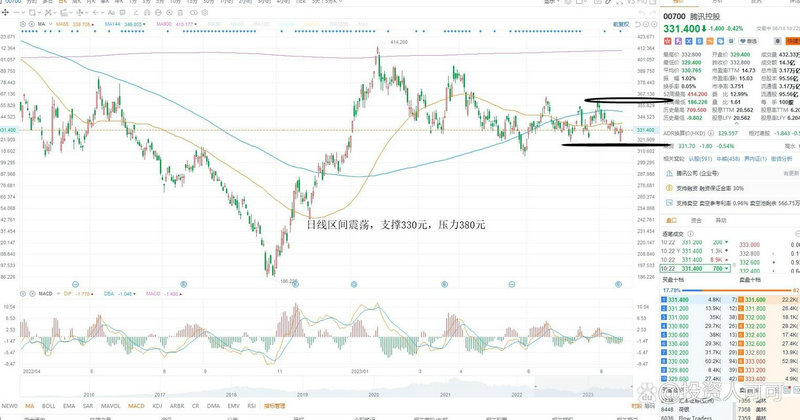800x420 pixels.
Task: Click the MA indicator close circle icon
Action: click(x=32, y=24)
